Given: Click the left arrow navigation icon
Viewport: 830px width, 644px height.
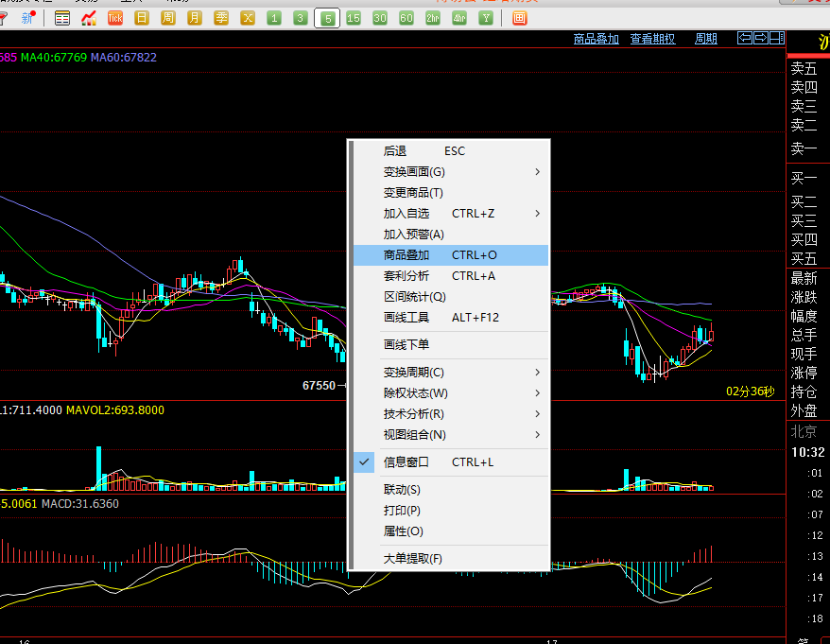Looking at the screenshot, I should (x=744, y=38).
